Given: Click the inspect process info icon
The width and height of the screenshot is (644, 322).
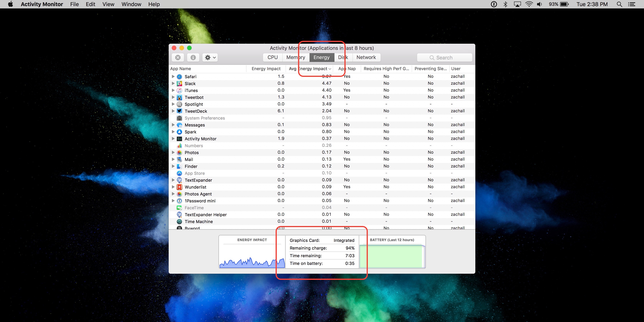Looking at the screenshot, I should (193, 57).
